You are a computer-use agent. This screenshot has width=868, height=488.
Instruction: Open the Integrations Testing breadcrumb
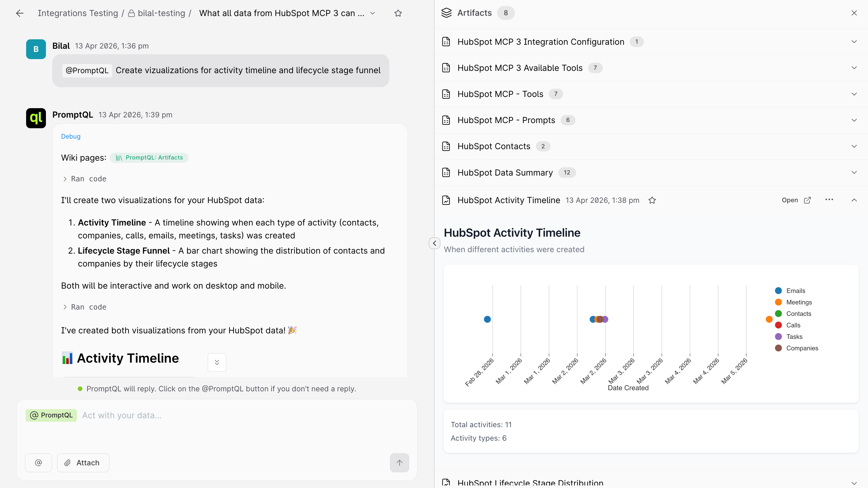(78, 13)
